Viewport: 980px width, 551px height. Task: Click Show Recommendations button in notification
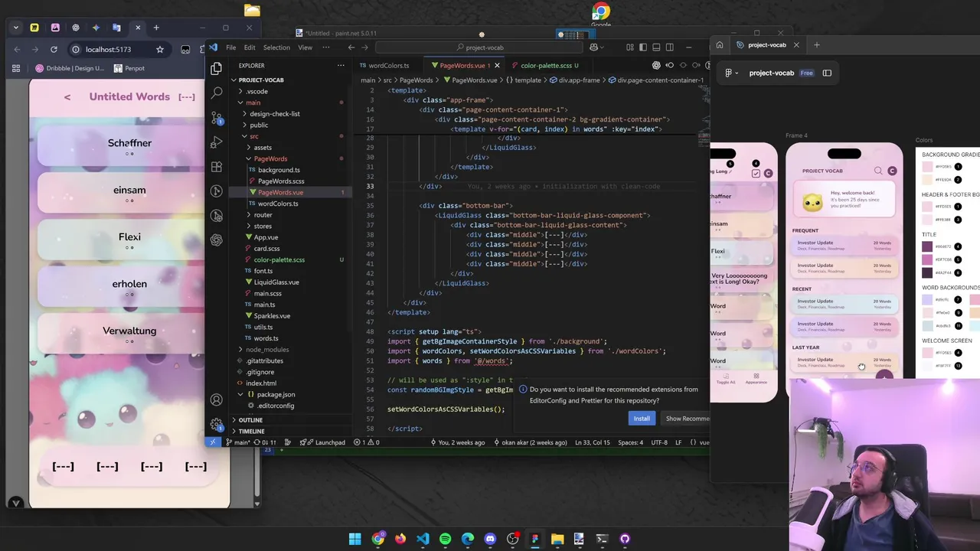686,419
